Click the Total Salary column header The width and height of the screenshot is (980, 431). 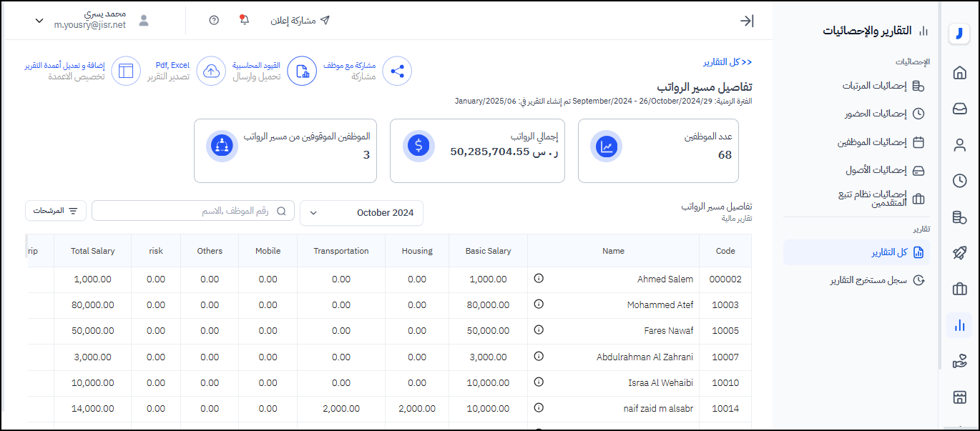pos(92,251)
